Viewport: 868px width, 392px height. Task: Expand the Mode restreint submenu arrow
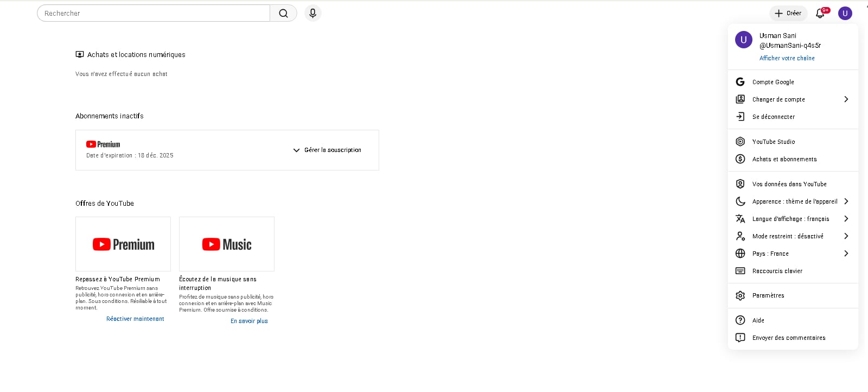point(846,236)
